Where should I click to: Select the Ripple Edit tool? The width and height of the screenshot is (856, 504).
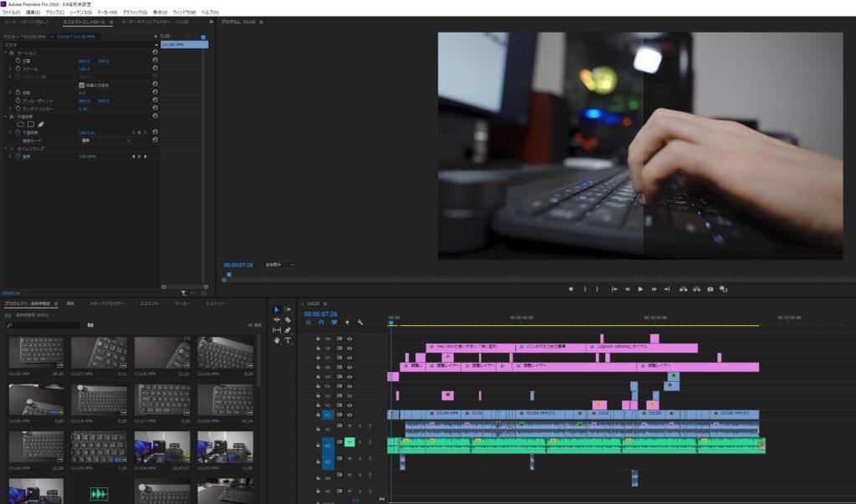[277, 320]
